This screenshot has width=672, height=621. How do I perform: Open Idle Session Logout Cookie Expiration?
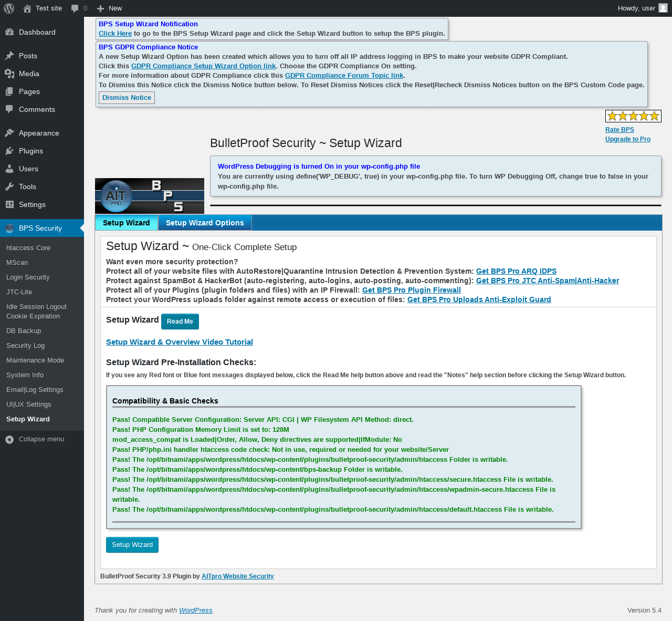pos(37,312)
